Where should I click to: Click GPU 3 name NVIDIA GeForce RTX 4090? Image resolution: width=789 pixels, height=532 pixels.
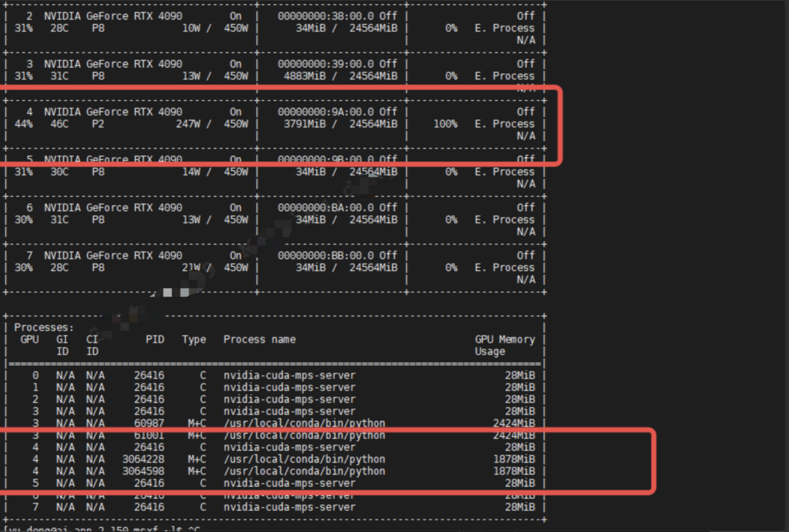tap(113, 64)
